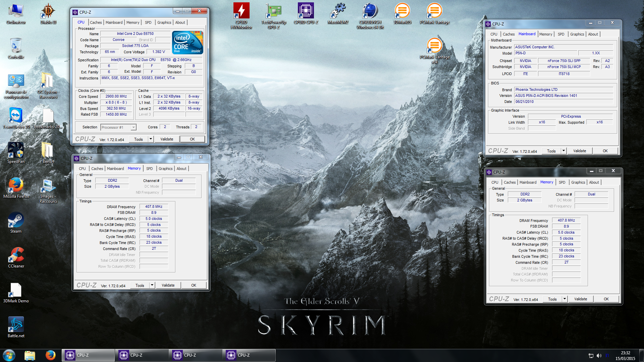Open the Ordinateur desktop icon
644x362 pixels.
click(16, 14)
